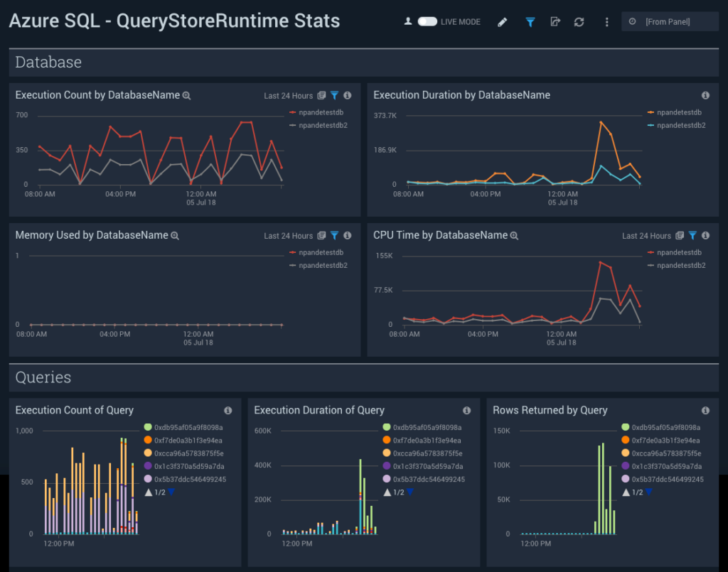728x572 pixels.
Task: Toggle npandetestdb2 series in Execution Count by DatabaseName legend
Action: [x=318, y=125]
